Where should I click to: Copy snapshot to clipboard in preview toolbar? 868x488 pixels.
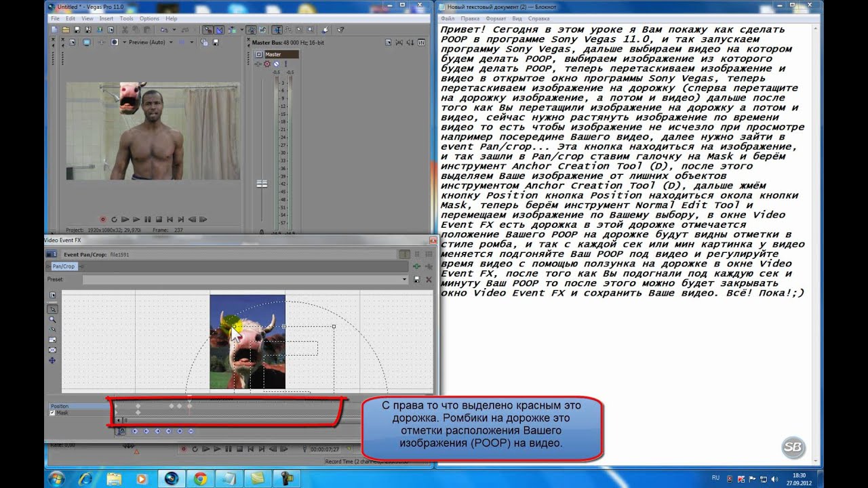204,42
